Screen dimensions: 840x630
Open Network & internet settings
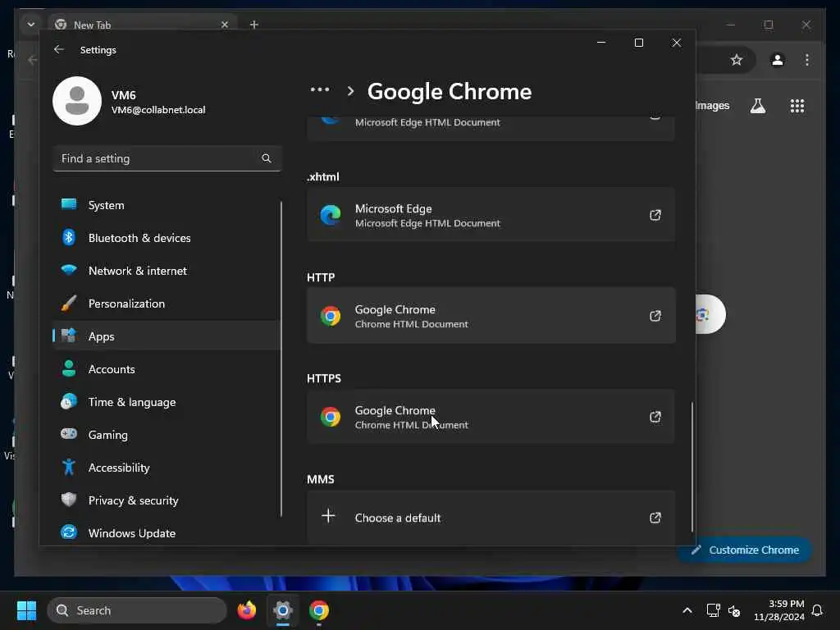click(x=167, y=271)
